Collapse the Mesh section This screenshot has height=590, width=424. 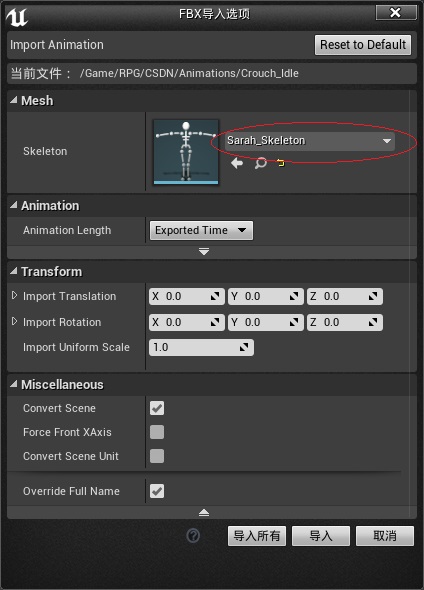[14, 100]
